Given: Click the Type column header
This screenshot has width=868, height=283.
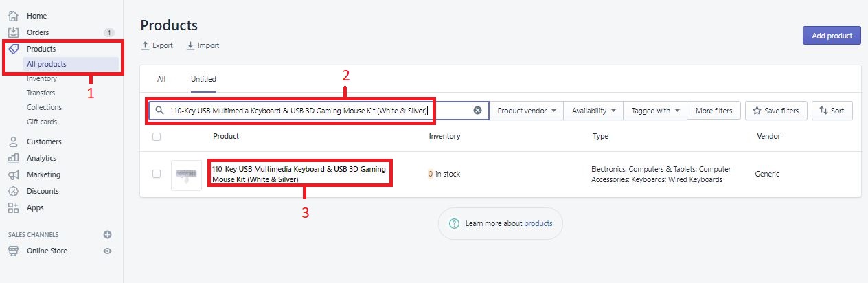Looking at the screenshot, I should [600, 136].
